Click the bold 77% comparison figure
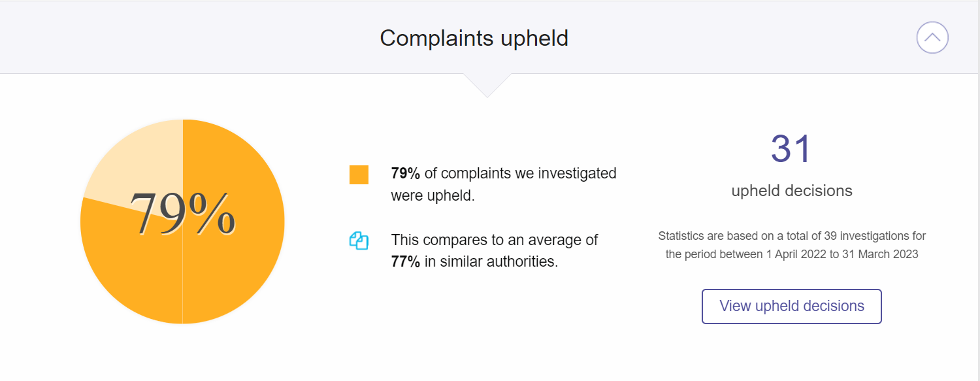 (405, 263)
